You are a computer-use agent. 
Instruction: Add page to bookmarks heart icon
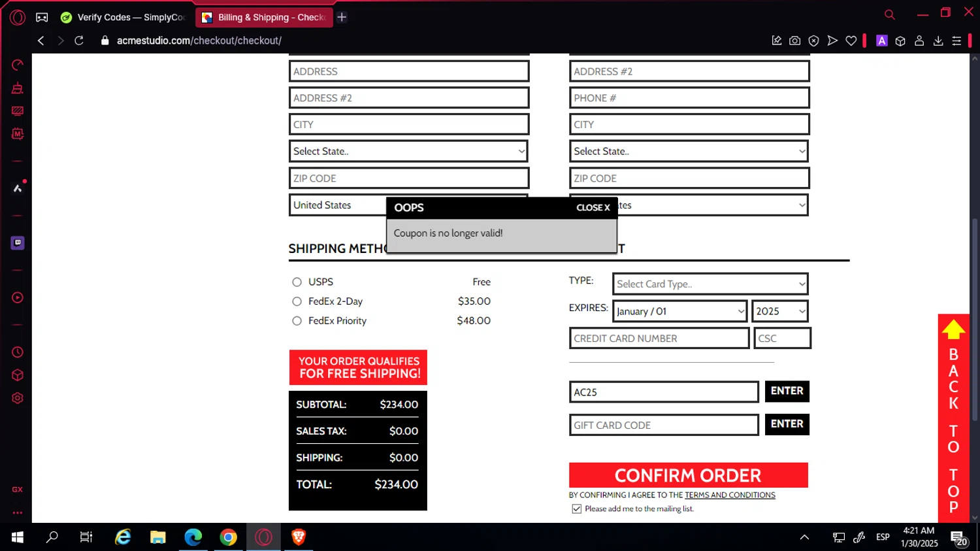[851, 41]
